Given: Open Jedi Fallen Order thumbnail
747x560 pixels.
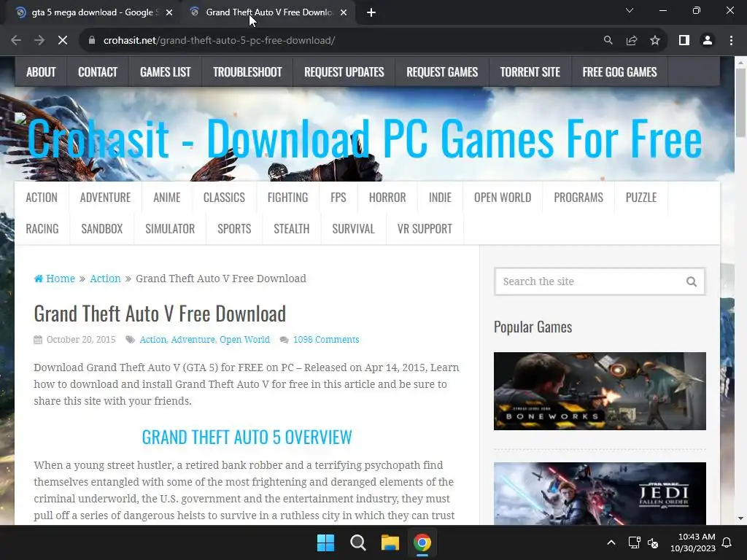Looking at the screenshot, I should (600, 494).
